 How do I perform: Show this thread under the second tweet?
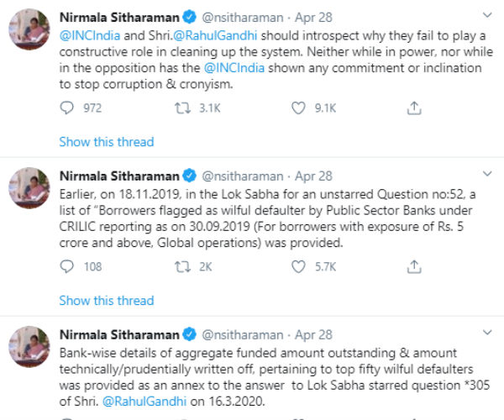coord(107,301)
